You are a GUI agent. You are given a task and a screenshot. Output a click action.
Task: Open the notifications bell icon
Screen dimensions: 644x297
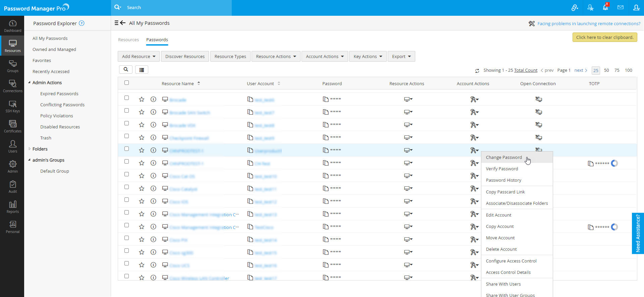point(605,7)
